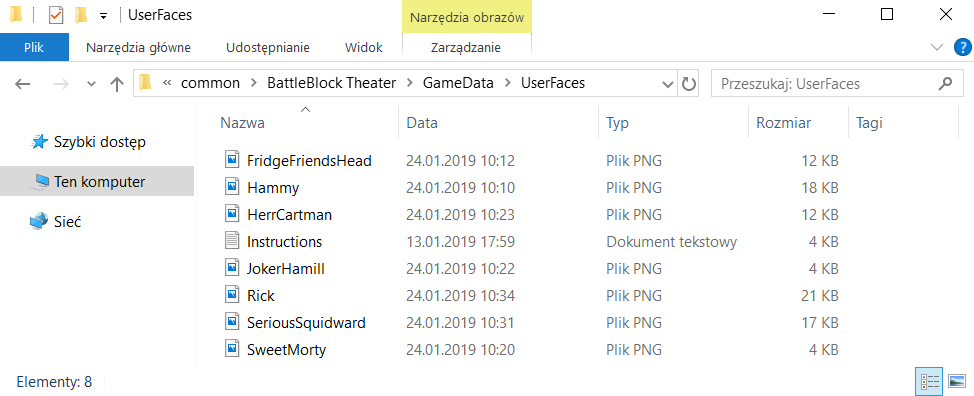Switch to details view layout icon
The width and height of the screenshot is (974, 396).
coord(927,381)
